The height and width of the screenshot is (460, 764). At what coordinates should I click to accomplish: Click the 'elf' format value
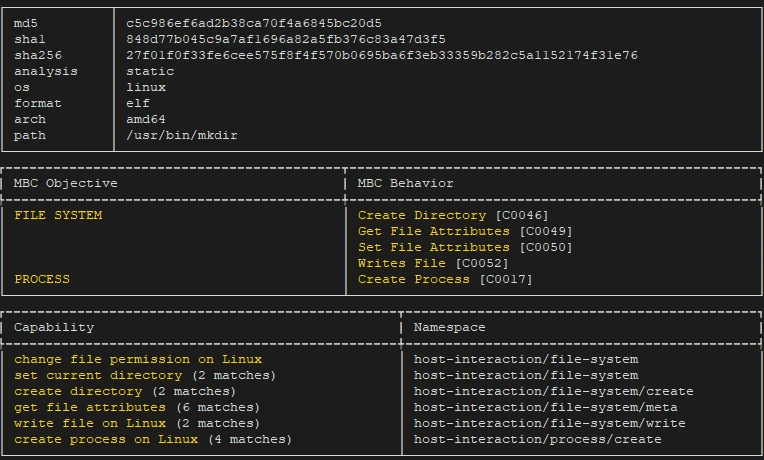[x=138, y=103]
